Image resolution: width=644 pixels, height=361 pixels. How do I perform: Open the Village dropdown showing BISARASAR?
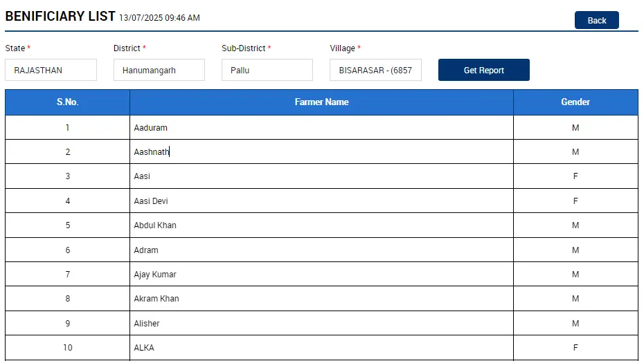click(x=375, y=70)
